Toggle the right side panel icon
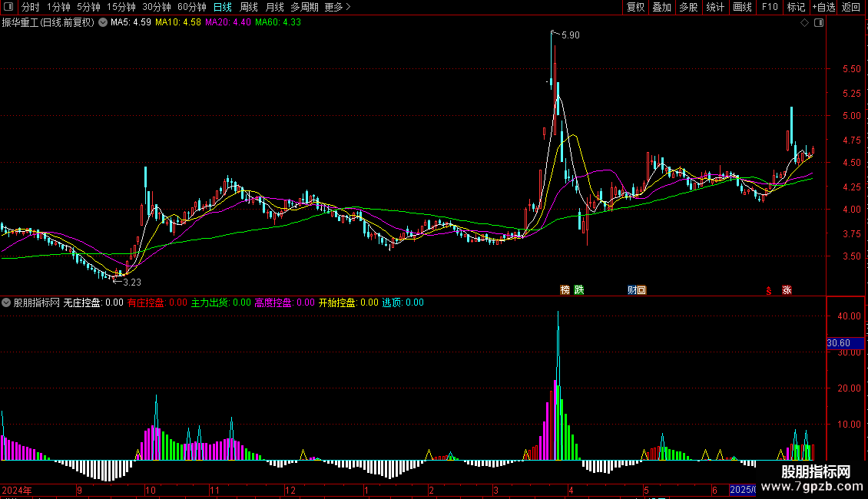This screenshot has height=499, width=868. 819,23
